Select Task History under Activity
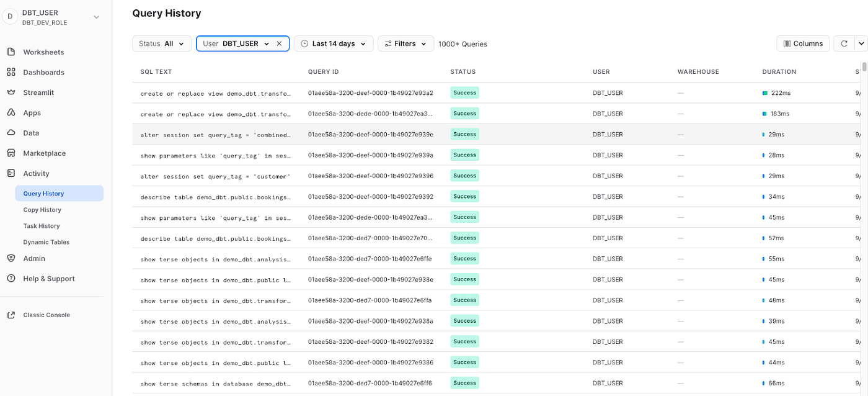This screenshot has height=396, width=868. point(42,226)
